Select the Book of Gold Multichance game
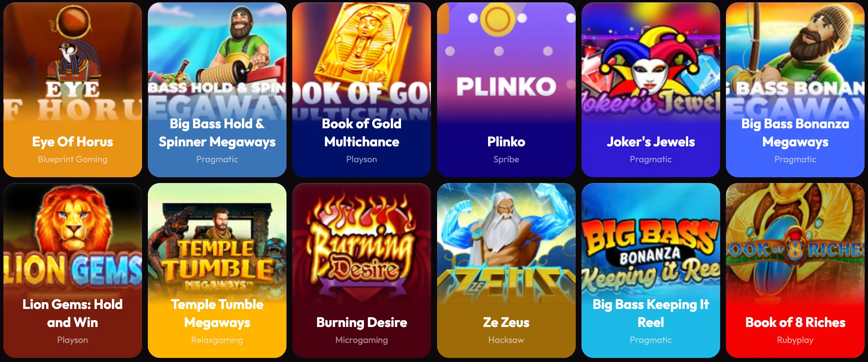Image resolution: width=868 pixels, height=362 pixels. [x=362, y=89]
